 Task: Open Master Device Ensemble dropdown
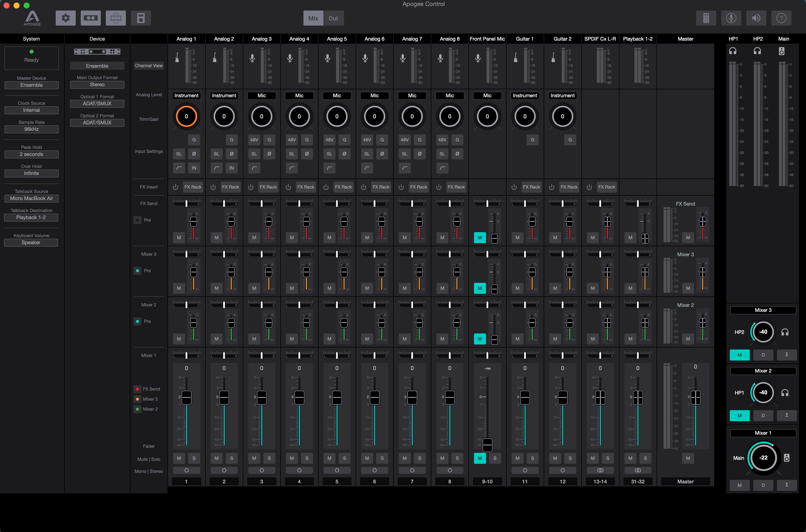[31, 85]
